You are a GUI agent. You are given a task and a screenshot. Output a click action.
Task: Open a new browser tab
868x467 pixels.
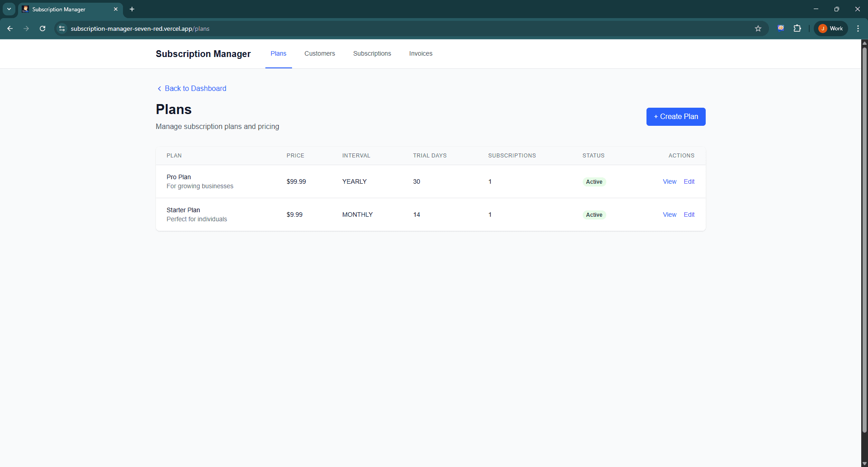[132, 9]
